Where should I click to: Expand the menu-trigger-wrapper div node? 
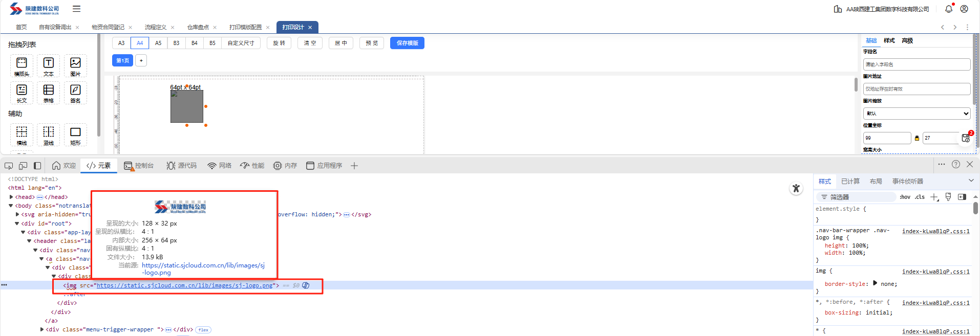point(42,329)
